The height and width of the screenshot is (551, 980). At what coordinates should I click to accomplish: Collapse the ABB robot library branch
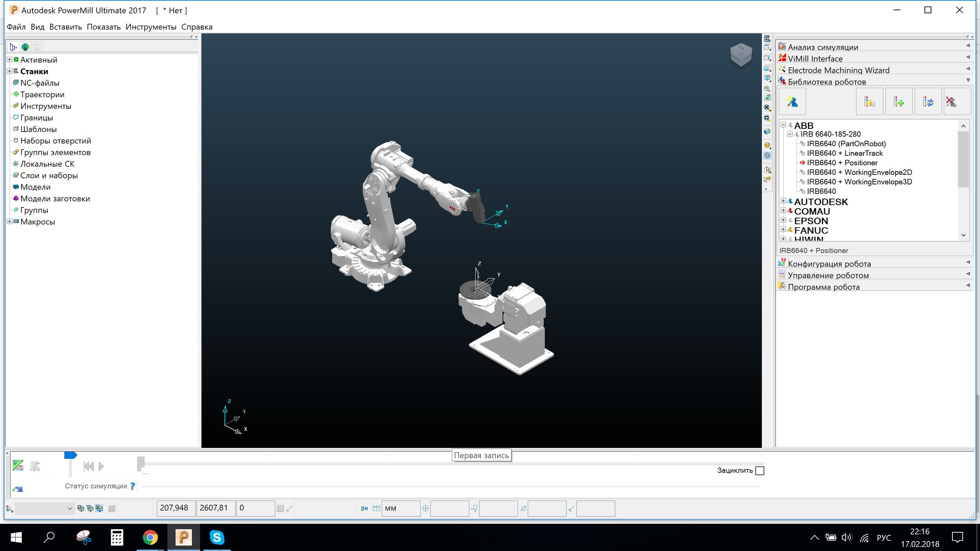[x=783, y=125]
